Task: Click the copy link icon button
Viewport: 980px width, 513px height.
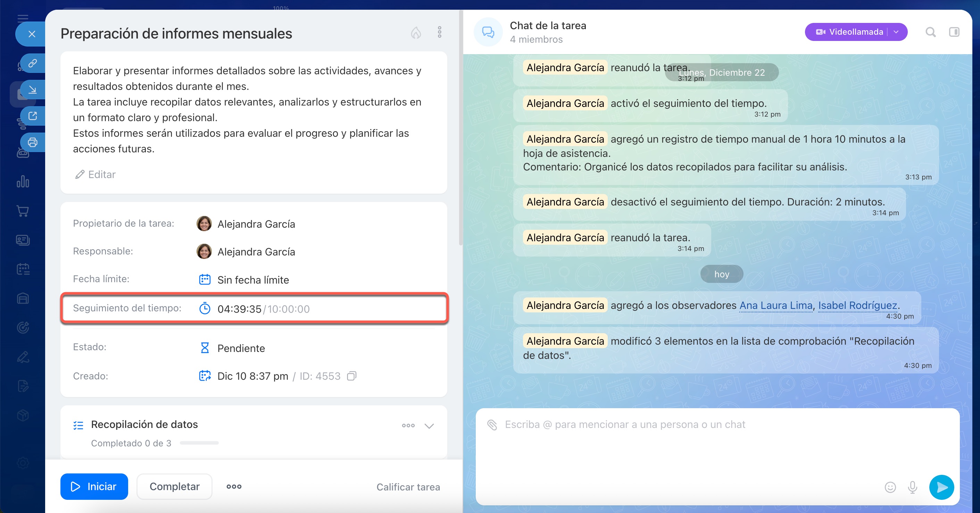Action: click(33, 63)
